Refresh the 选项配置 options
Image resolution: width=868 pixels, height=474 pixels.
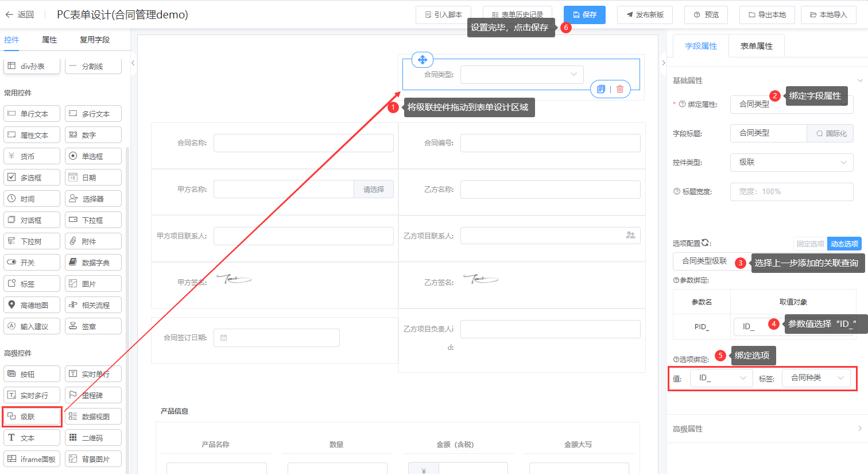pyautogui.click(x=706, y=242)
